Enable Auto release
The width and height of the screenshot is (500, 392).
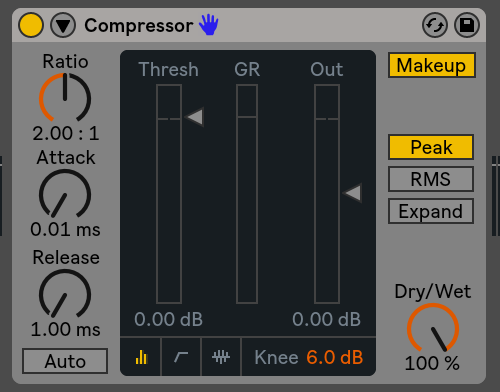pos(65,361)
